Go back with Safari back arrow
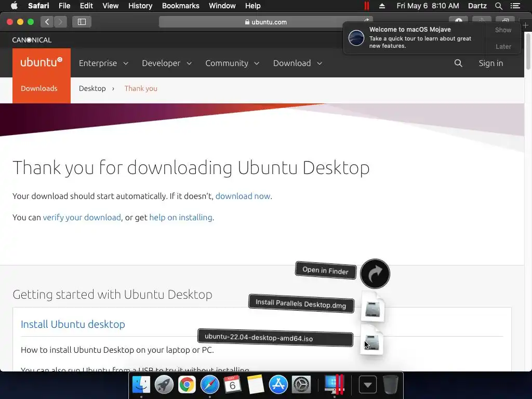The width and height of the screenshot is (532, 399). coord(47,22)
